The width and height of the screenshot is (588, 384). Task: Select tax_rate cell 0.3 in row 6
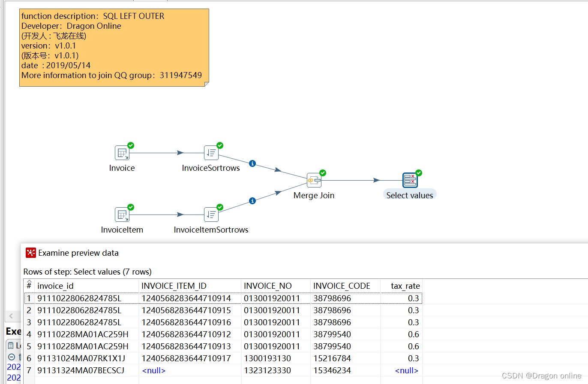(x=402, y=358)
